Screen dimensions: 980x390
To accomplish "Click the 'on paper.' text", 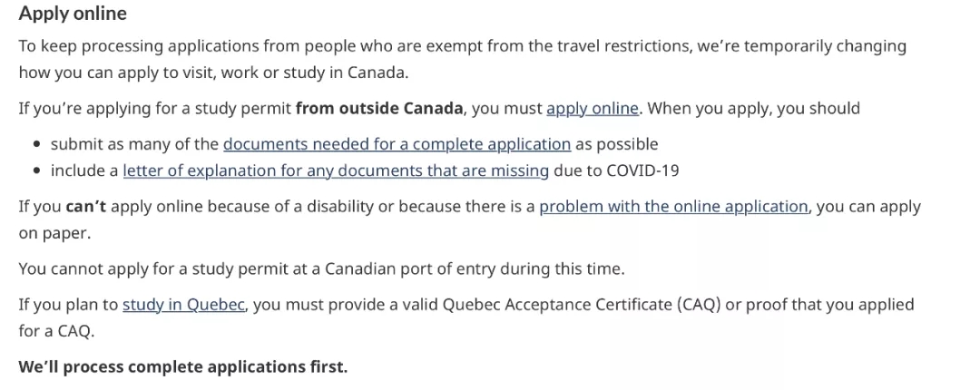I will [x=55, y=233].
